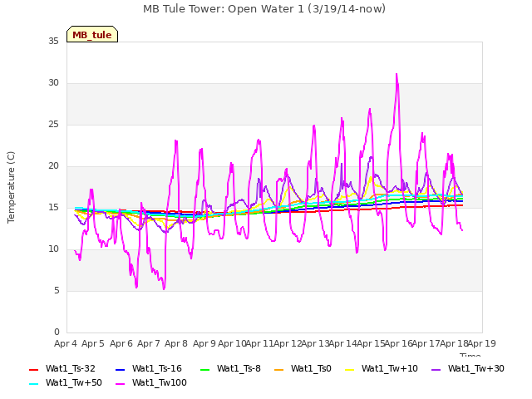Click the magenta peak above 30 on Apr 16

[397, 74]
